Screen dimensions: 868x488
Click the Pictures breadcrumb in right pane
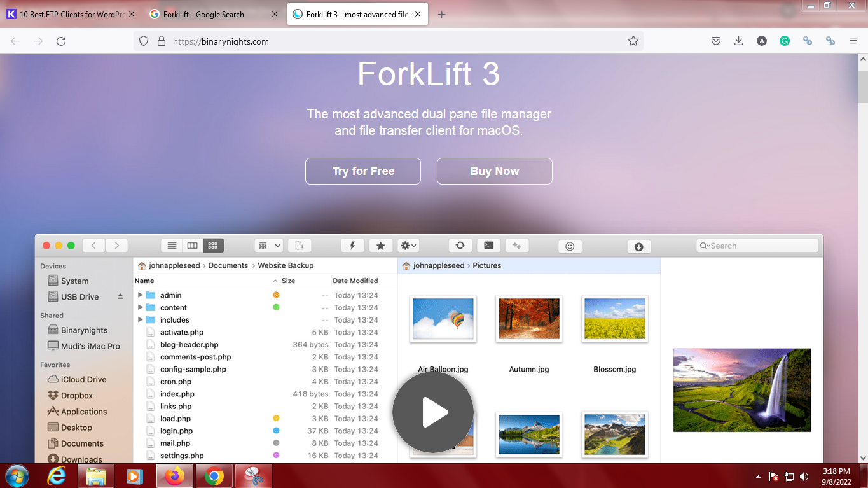[487, 265]
